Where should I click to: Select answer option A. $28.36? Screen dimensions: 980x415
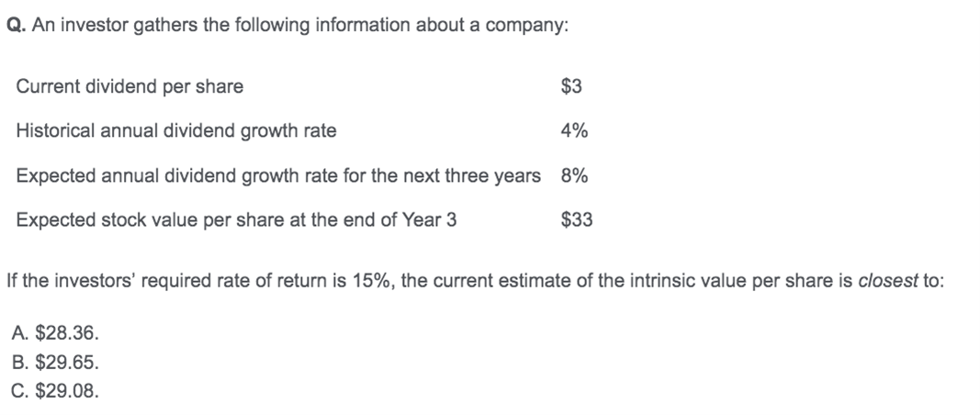55,334
